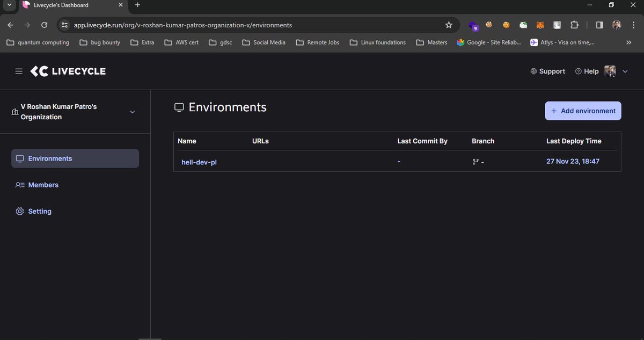Click the Name column header
The height and width of the screenshot is (340, 644).
[187, 141]
